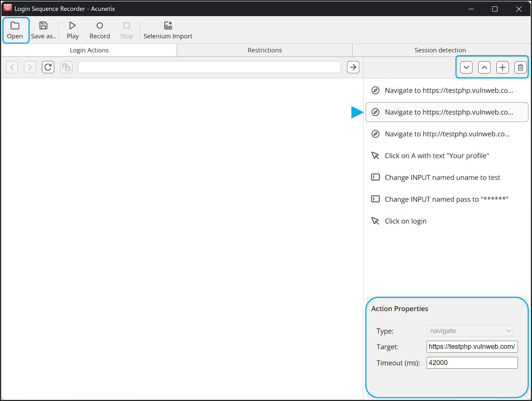The width and height of the screenshot is (532, 401).
Task: Select Click on A "Your profile" action
Action: (447, 156)
